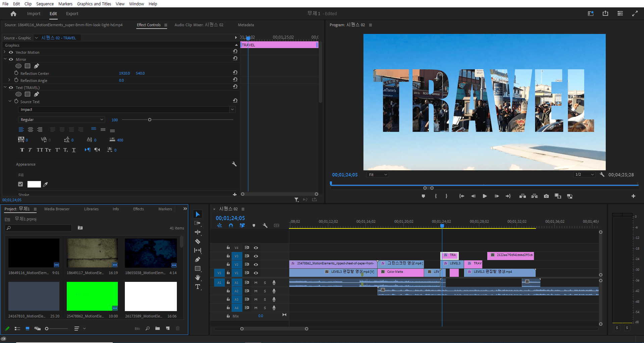Click the Import workspace button

[x=34, y=14]
